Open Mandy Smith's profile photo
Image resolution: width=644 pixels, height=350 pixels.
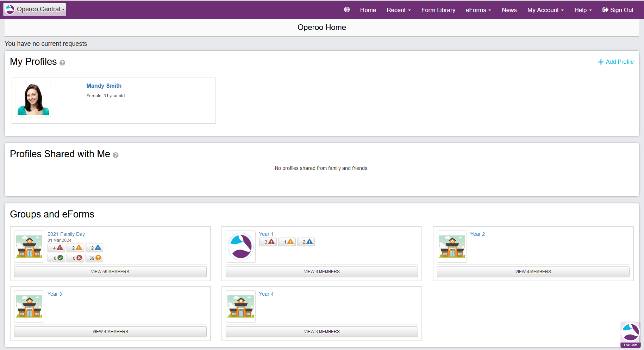[x=33, y=99]
